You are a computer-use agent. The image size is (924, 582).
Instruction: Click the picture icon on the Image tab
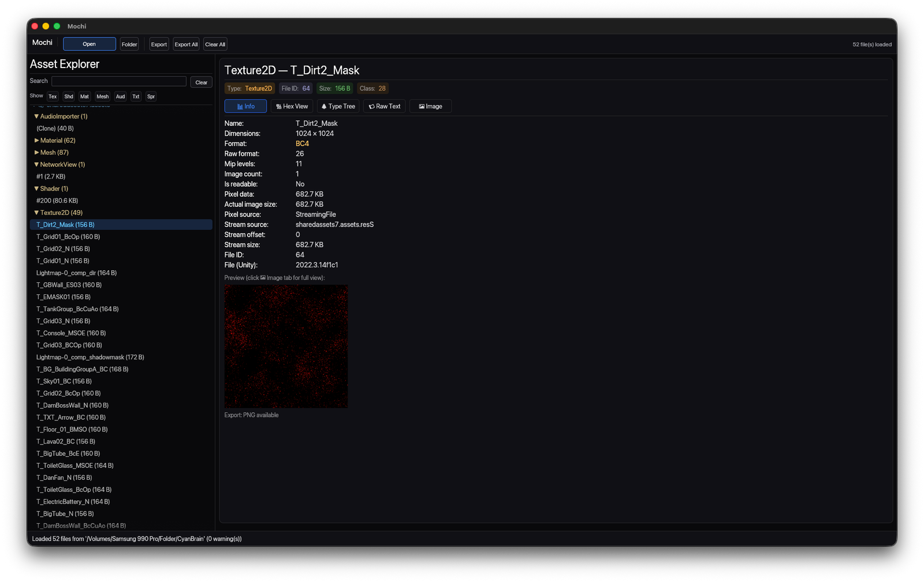[420, 106]
